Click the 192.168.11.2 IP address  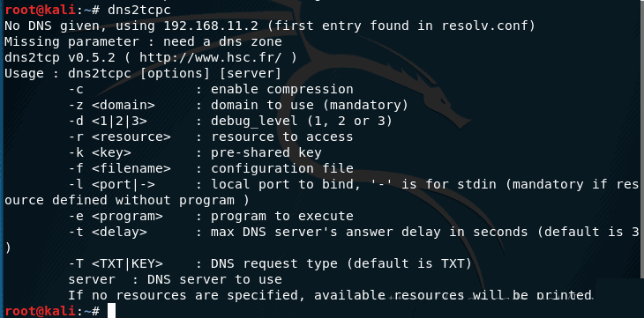pyautogui.click(x=211, y=26)
